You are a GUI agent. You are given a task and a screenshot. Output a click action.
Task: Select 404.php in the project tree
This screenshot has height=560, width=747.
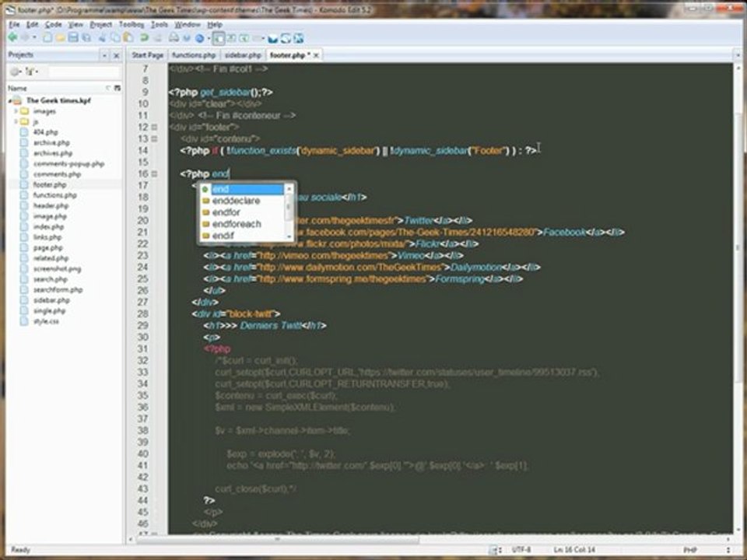click(x=45, y=132)
